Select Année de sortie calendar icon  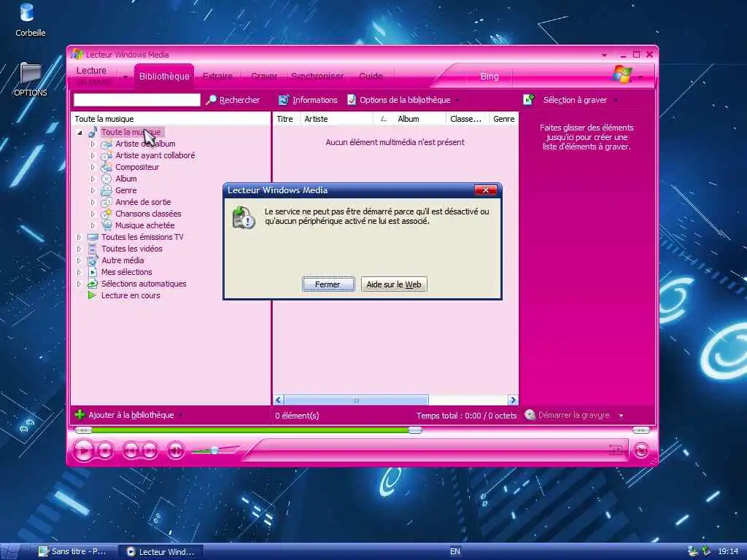point(107,202)
